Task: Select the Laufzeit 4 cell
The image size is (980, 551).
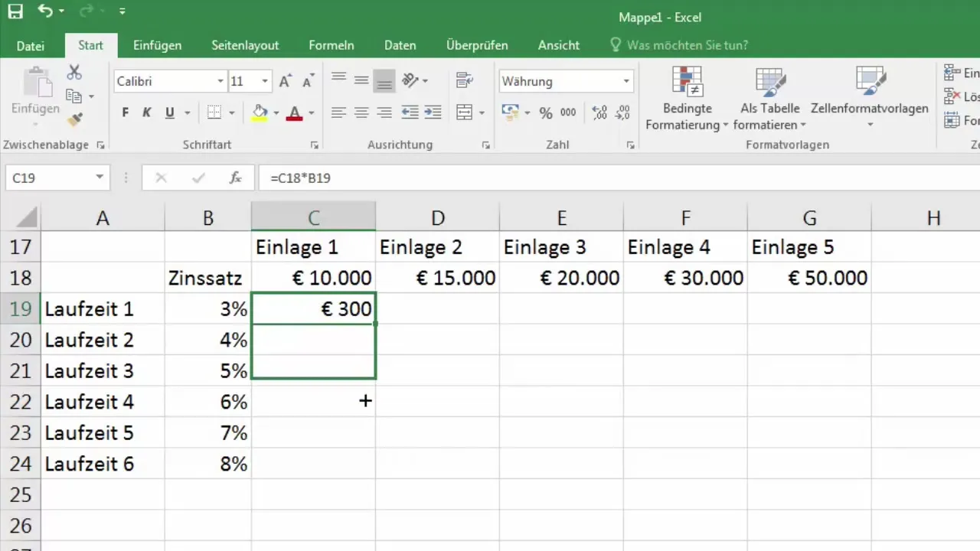Action: [103, 402]
